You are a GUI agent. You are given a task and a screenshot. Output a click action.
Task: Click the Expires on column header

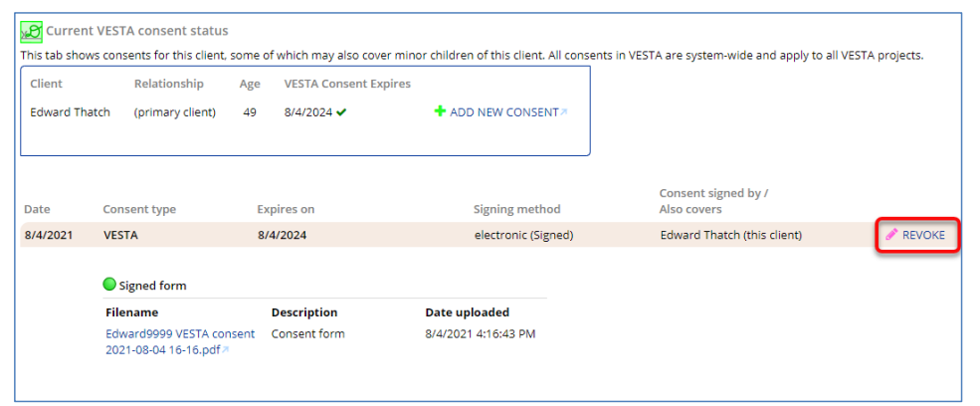tap(286, 209)
